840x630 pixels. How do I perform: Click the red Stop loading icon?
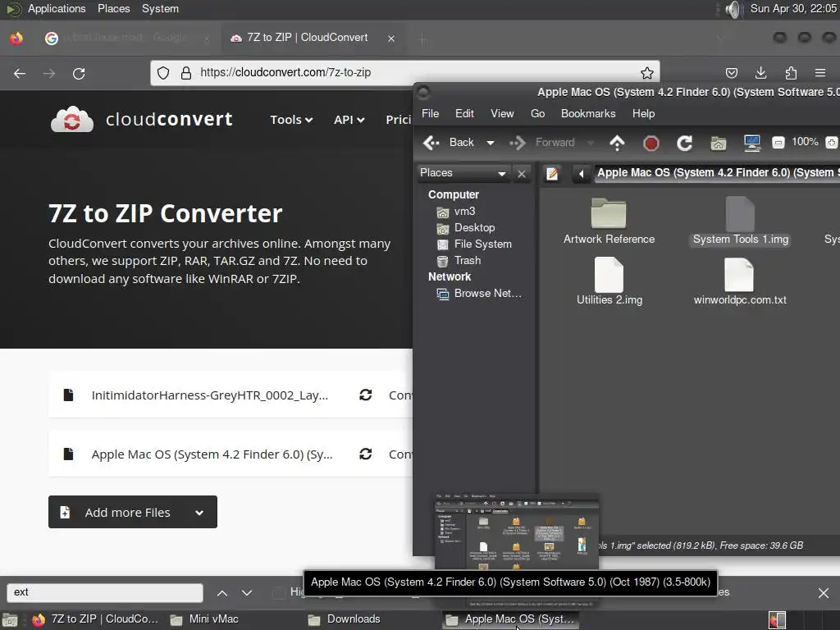[x=651, y=143]
